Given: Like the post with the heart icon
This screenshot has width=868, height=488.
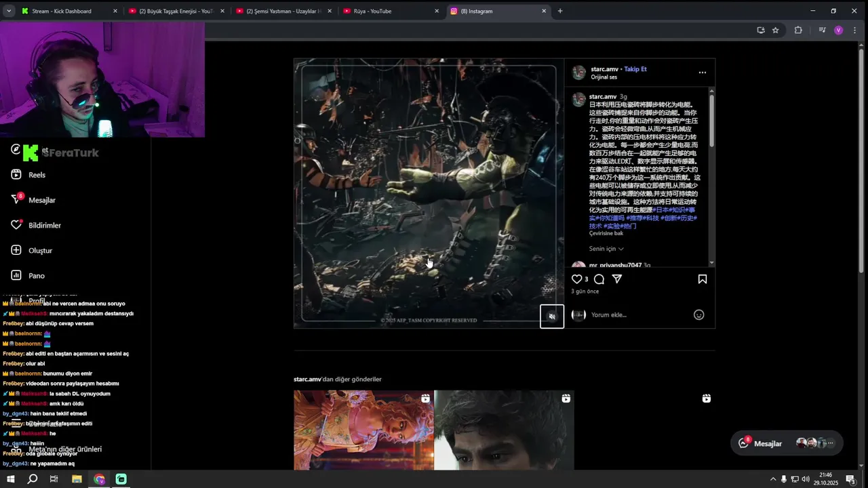Looking at the screenshot, I should tap(577, 279).
